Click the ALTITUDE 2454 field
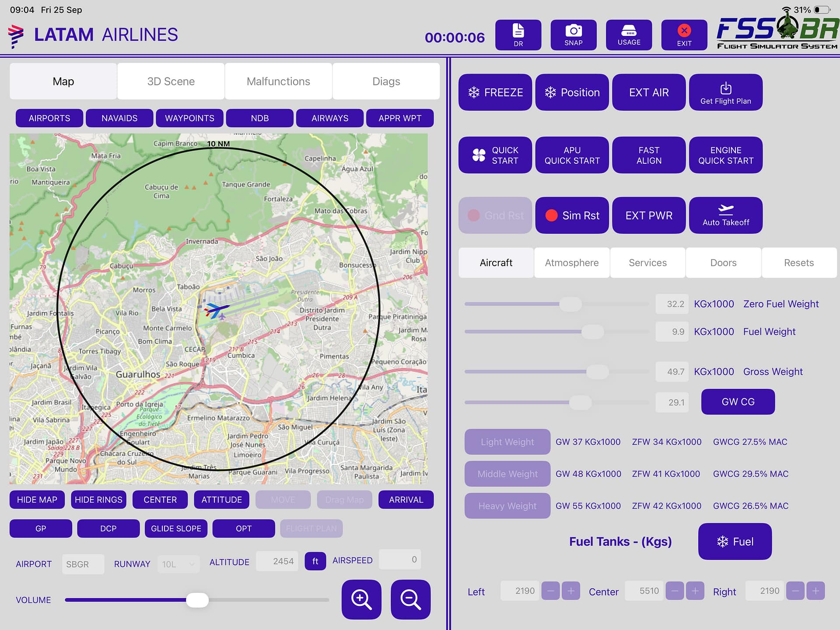This screenshot has width=840, height=630. [x=277, y=561]
